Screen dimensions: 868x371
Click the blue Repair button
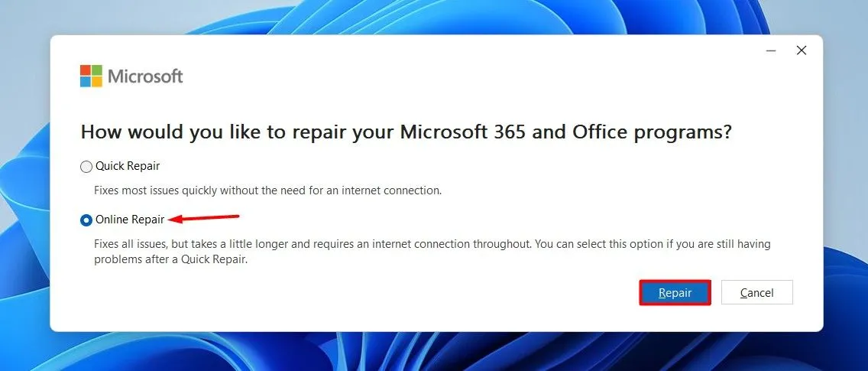click(675, 293)
